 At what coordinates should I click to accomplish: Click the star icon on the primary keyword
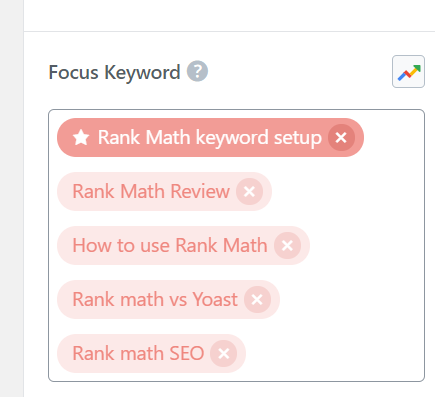pos(81,137)
